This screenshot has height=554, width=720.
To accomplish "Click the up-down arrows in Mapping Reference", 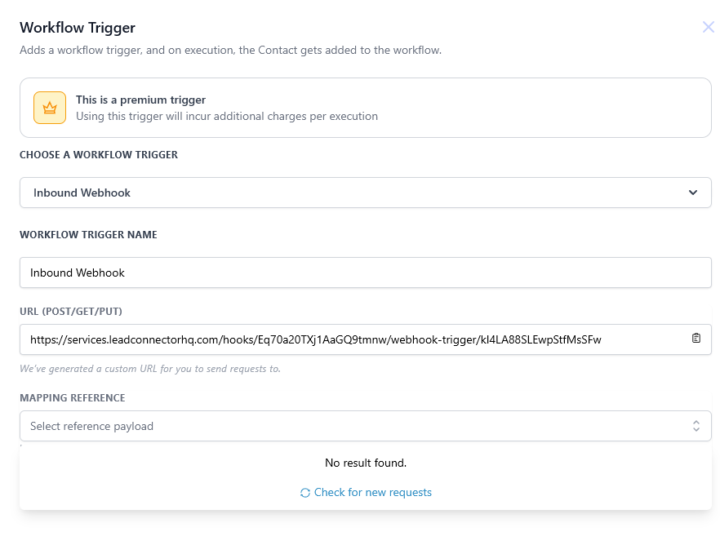I will 696,426.
